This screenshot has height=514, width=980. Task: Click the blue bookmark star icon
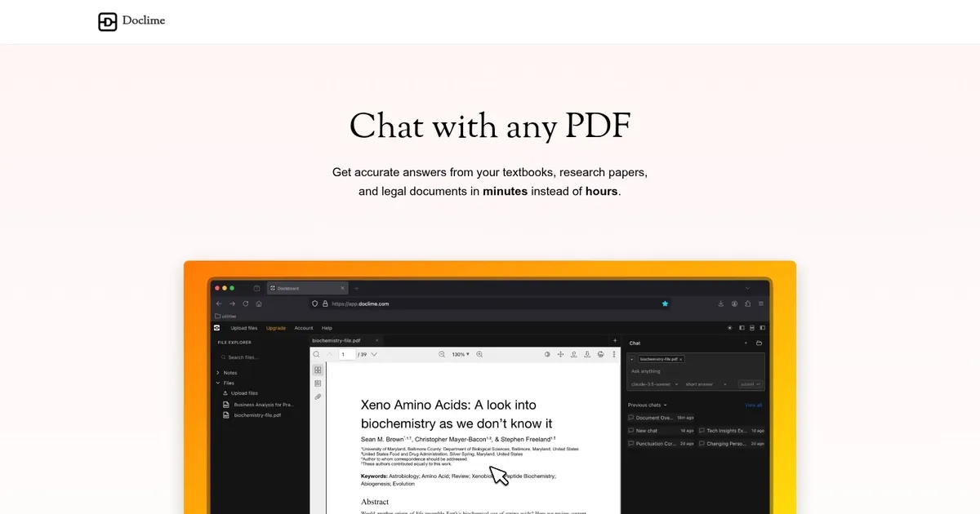[x=665, y=304]
